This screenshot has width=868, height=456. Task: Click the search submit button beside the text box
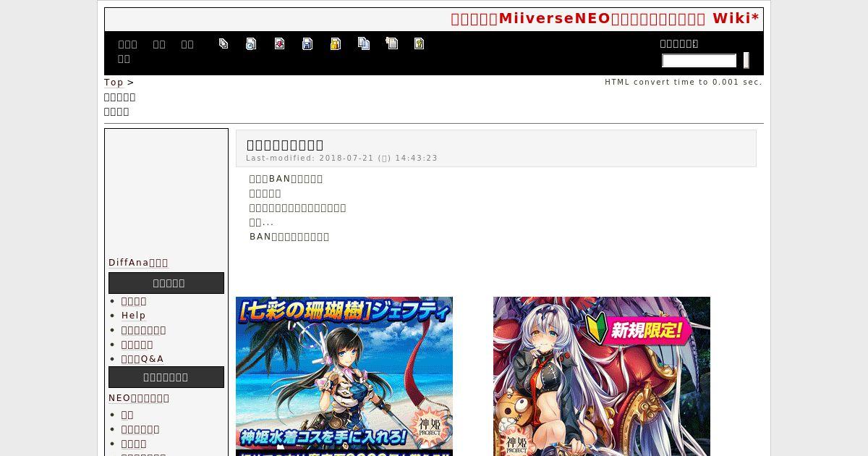(x=746, y=61)
